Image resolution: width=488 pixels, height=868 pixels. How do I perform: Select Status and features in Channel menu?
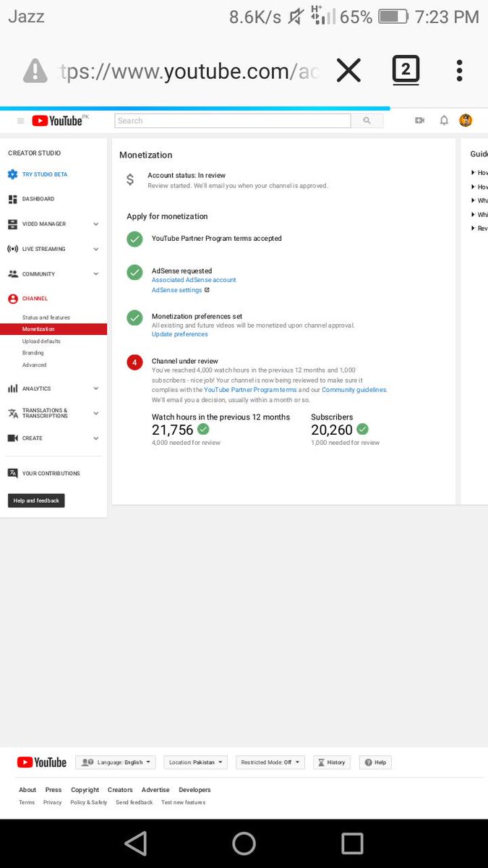pos(46,318)
